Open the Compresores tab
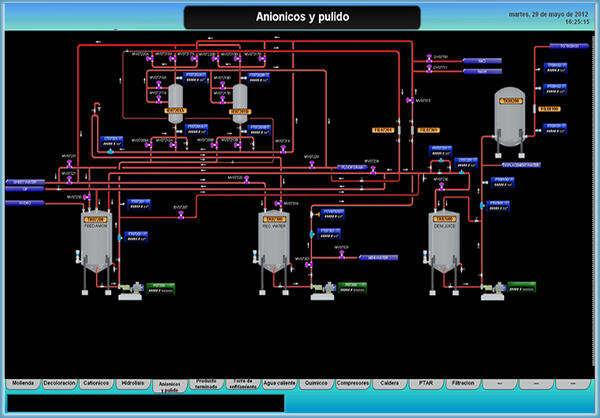Image resolution: width=600 pixels, height=418 pixels. coord(353,384)
